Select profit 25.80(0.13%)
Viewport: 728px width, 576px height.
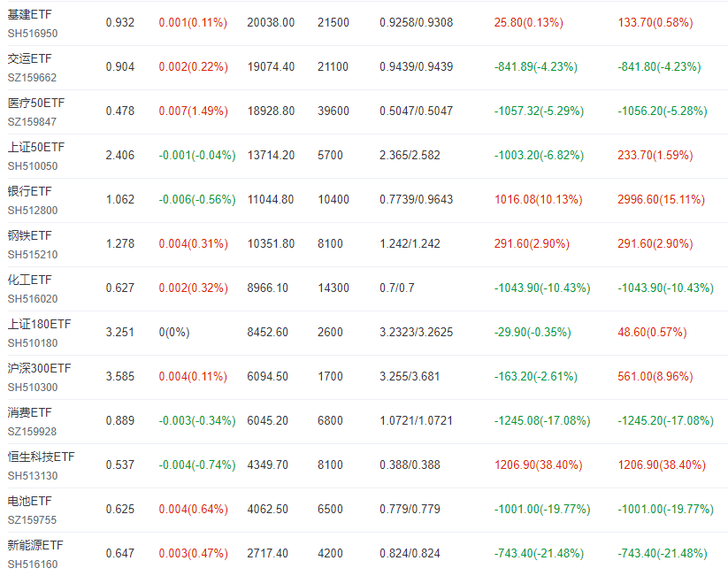point(528,22)
